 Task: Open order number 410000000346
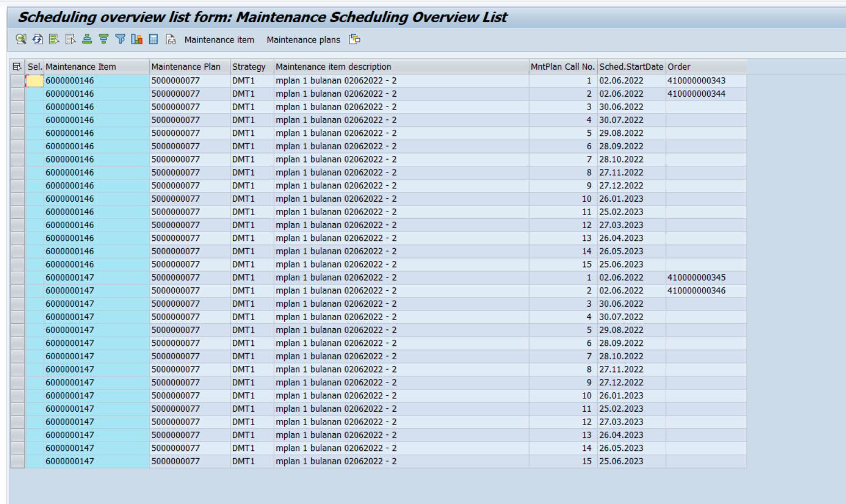tap(696, 291)
